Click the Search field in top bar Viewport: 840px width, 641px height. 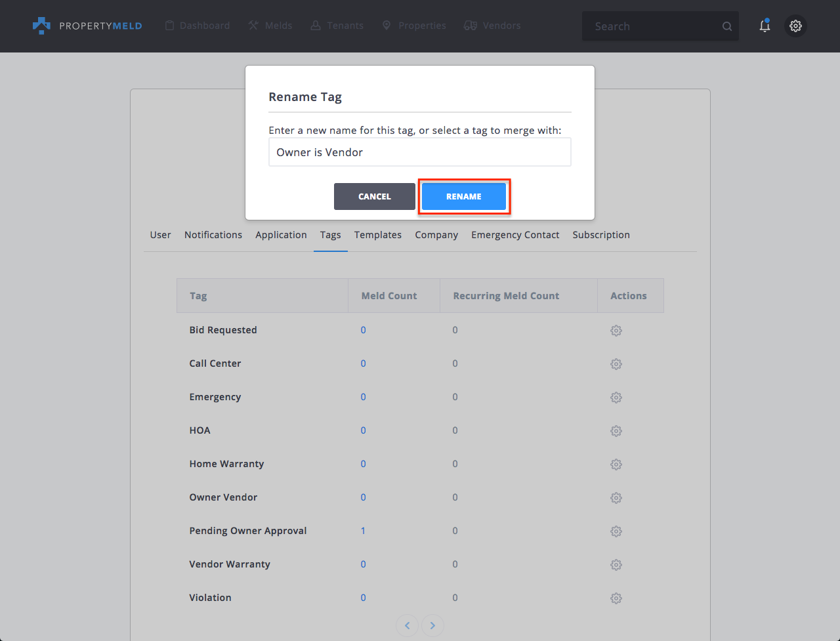[x=660, y=26]
